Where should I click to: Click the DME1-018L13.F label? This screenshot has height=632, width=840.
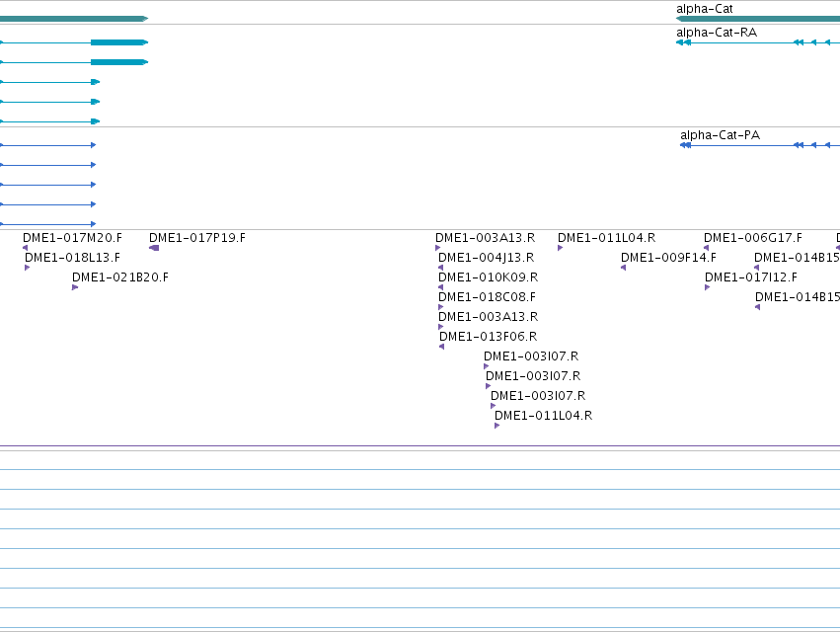(x=72, y=258)
